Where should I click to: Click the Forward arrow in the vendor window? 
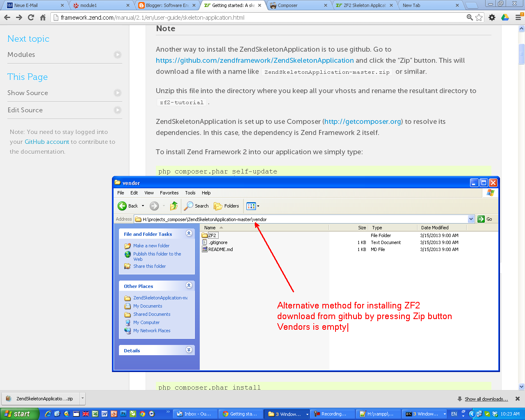(154, 206)
